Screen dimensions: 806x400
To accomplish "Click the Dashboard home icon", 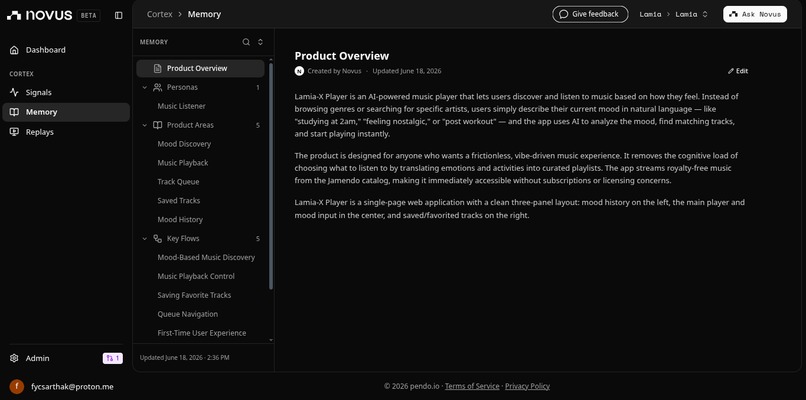I will click(14, 50).
